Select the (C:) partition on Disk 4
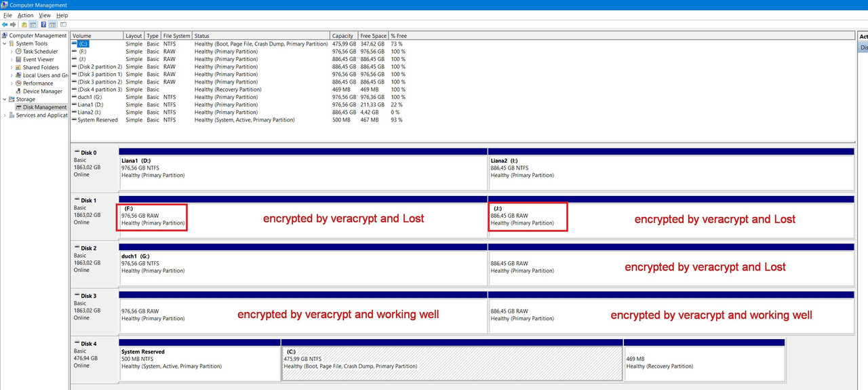Image resolution: width=868 pixels, height=390 pixels. pyautogui.click(x=452, y=360)
